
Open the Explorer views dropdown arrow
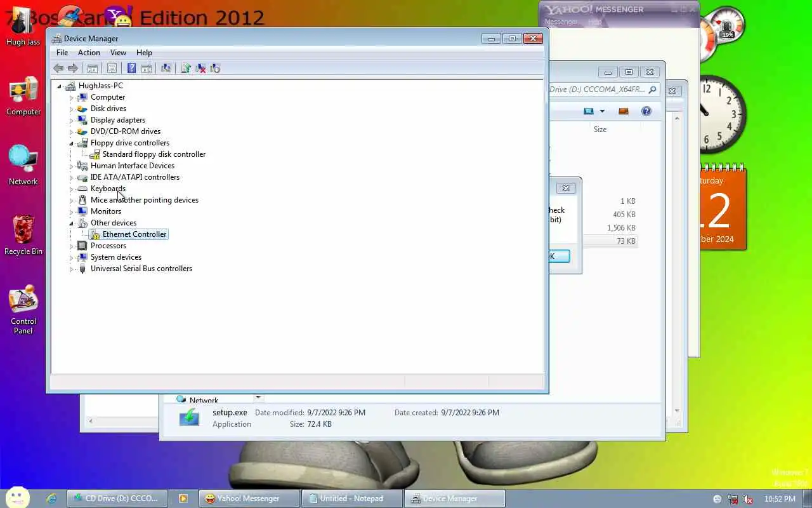point(602,111)
